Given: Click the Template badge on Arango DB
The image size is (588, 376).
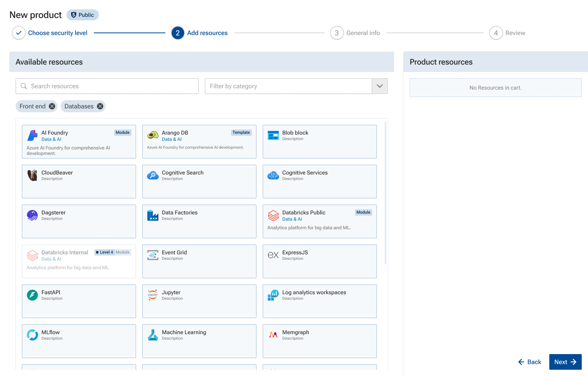Looking at the screenshot, I should click(241, 133).
